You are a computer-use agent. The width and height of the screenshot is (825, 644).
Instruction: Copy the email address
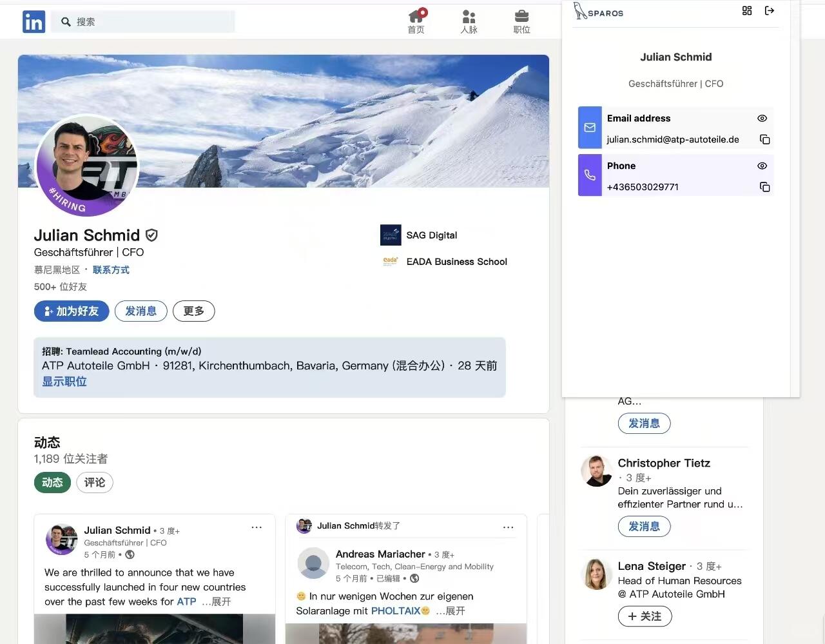[x=765, y=139]
